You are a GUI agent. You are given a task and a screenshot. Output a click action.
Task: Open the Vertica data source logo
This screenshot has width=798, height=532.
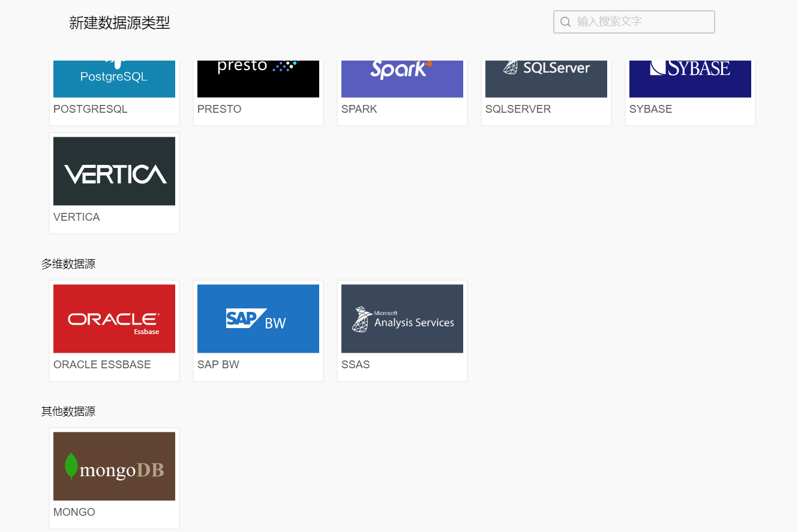(114, 171)
